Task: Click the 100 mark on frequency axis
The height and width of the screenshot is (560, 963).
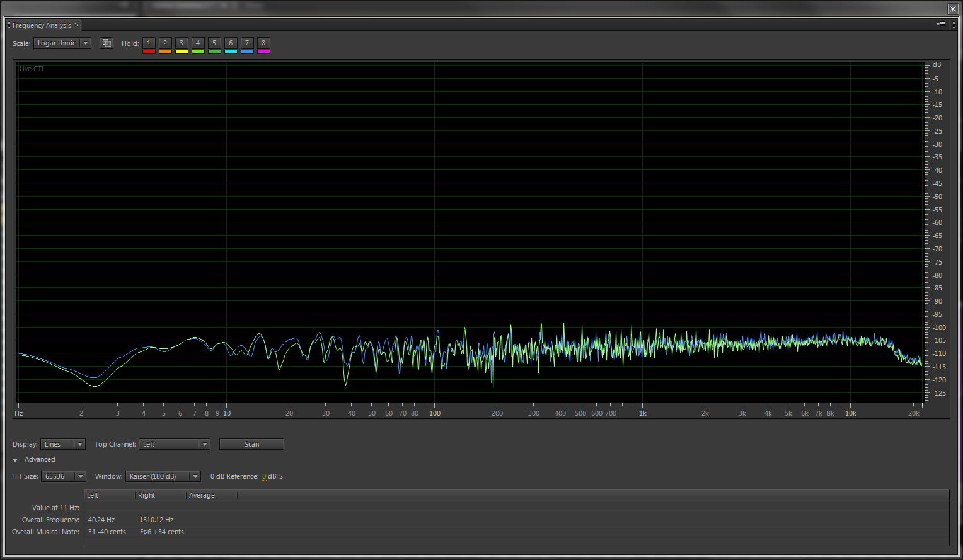Action: click(435, 413)
